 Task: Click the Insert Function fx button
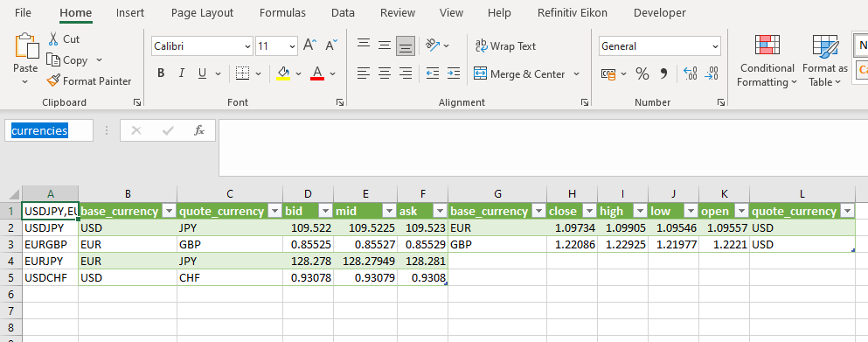tap(199, 131)
